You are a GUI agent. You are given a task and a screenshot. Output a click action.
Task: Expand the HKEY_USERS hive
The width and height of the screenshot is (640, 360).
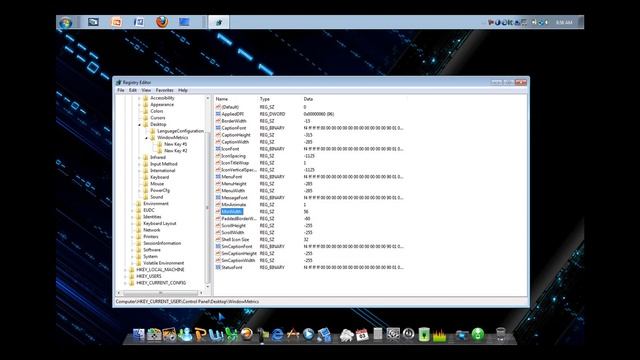click(125, 276)
